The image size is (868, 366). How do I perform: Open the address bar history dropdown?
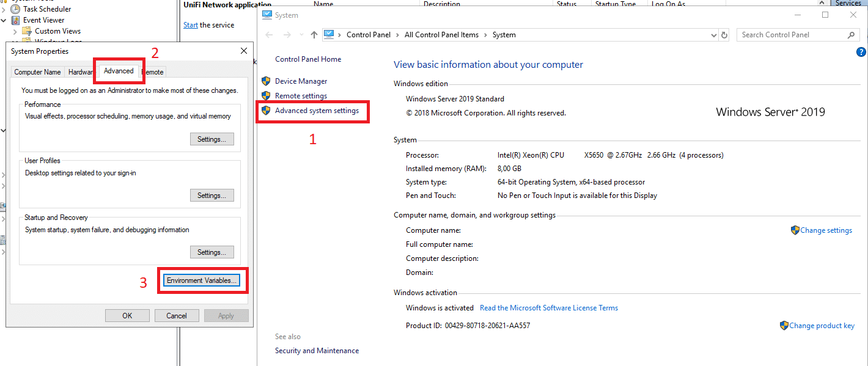click(713, 35)
